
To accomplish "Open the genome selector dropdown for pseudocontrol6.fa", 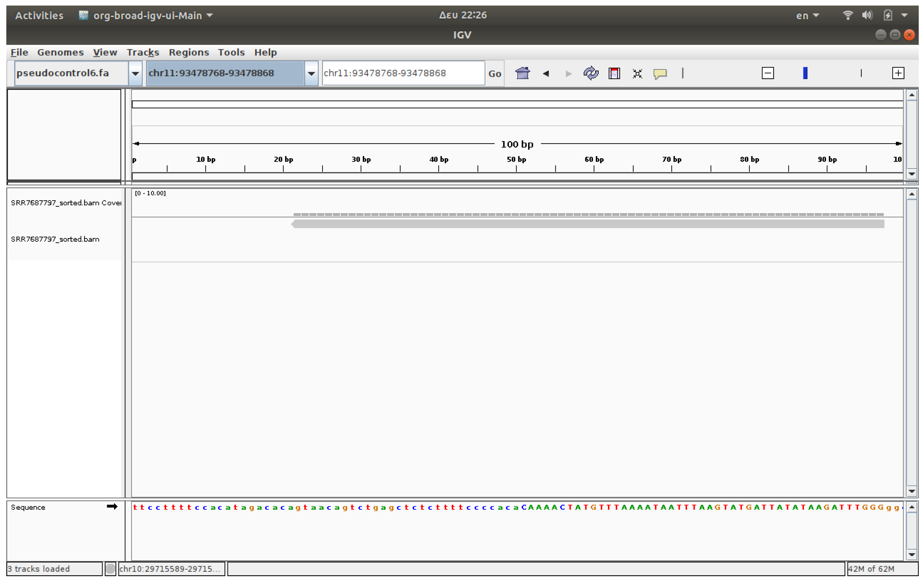I will [135, 73].
